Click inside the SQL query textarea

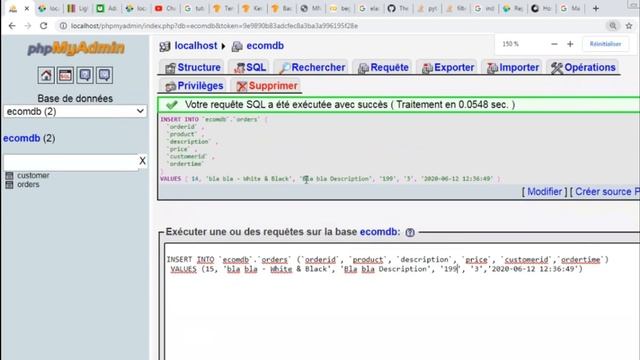coord(402,302)
